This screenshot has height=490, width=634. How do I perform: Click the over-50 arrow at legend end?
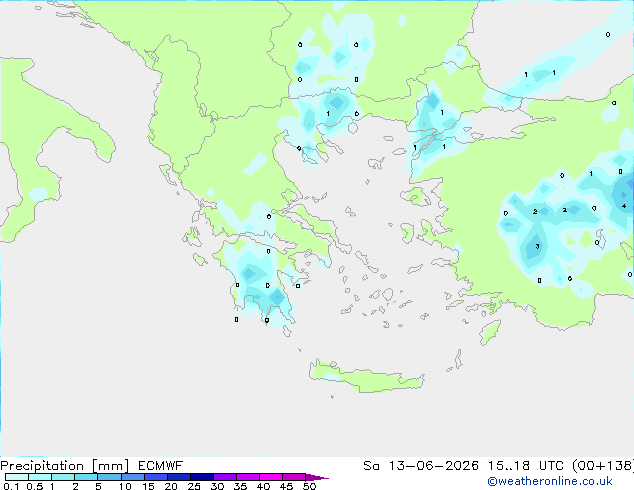317,477
